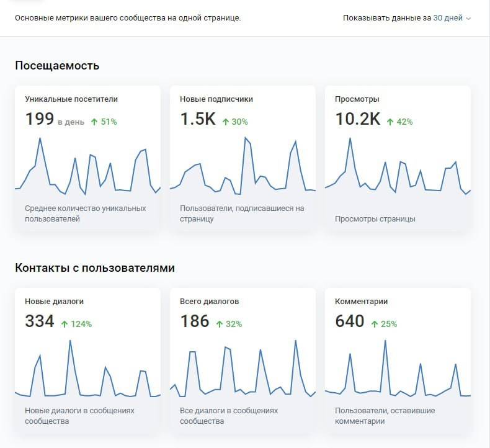The width and height of the screenshot is (490, 448).
Task: Click the Новые подписчики line chart
Action: (243, 166)
